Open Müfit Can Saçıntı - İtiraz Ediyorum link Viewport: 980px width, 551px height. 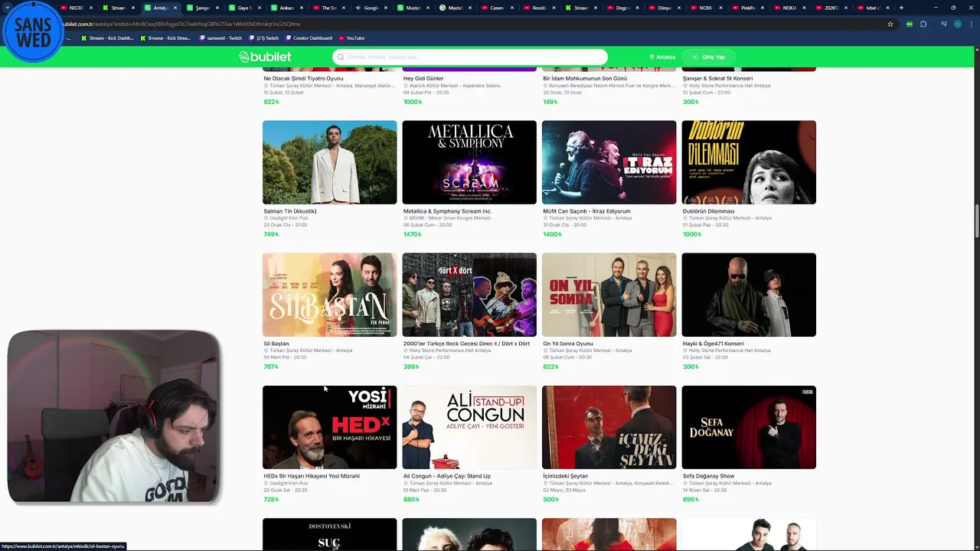click(587, 211)
